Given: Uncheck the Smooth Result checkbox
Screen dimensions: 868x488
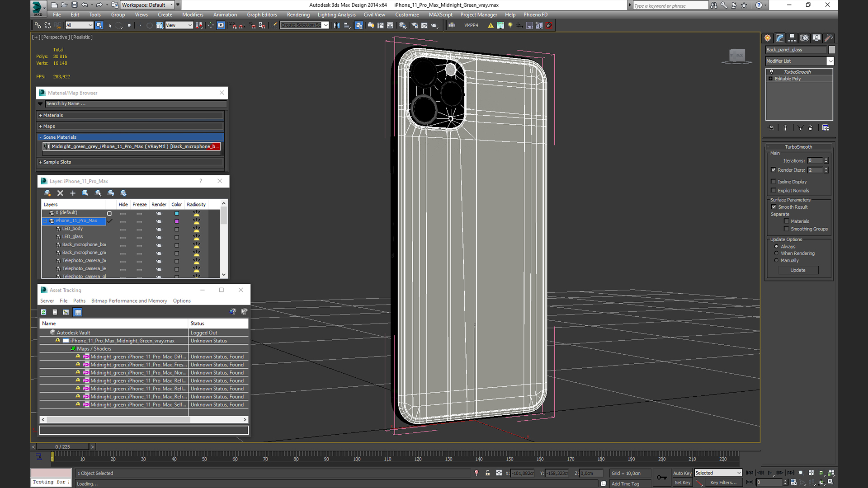Looking at the screenshot, I should click(x=774, y=207).
